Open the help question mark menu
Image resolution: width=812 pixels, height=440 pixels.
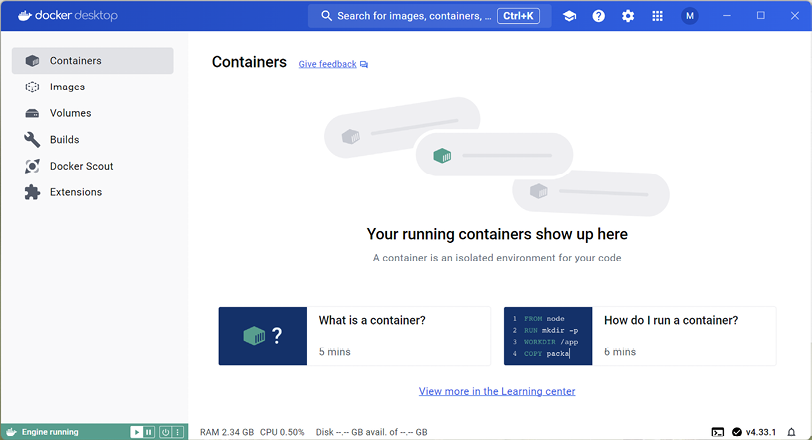pyautogui.click(x=599, y=16)
